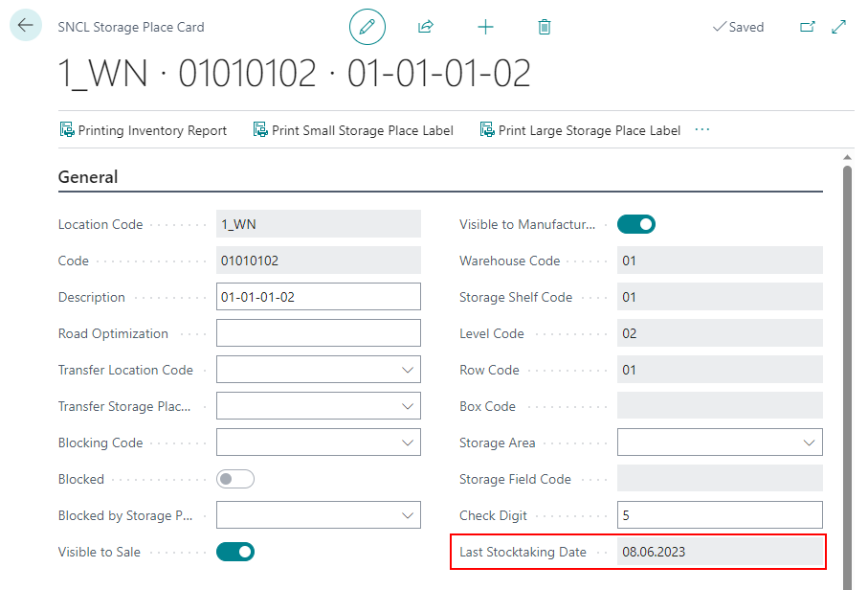Turn off the Visible to Sale switch
This screenshot has width=868, height=590.
point(235,552)
